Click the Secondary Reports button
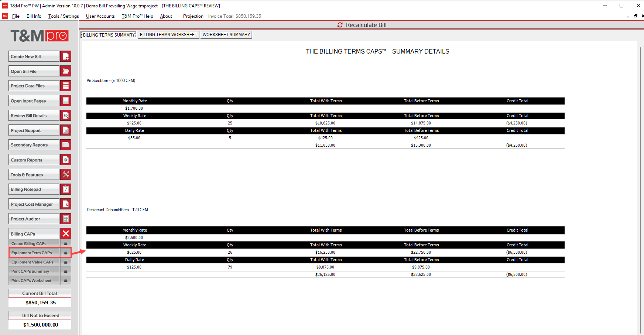 tap(34, 145)
